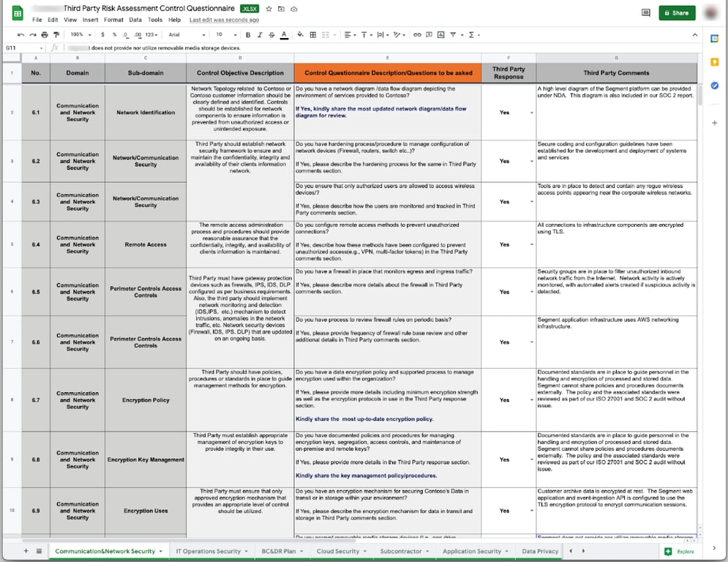
Task: Open cell borders options
Action: (x=313, y=35)
